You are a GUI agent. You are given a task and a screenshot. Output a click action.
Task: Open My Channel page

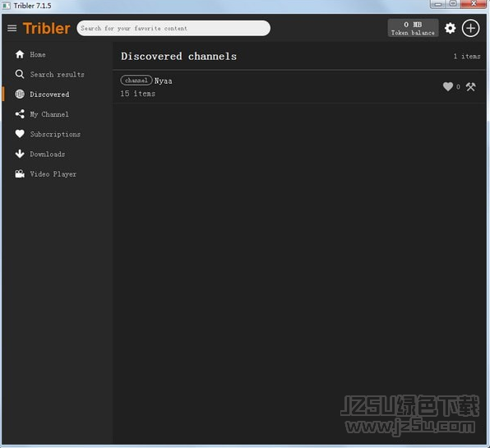(x=49, y=114)
